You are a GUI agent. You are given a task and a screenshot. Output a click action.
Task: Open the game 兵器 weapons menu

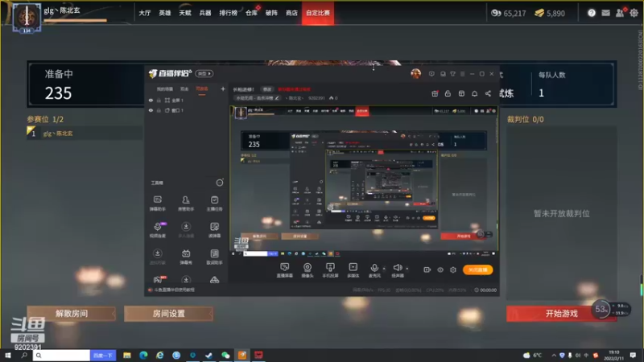pyautogui.click(x=205, y=13)
